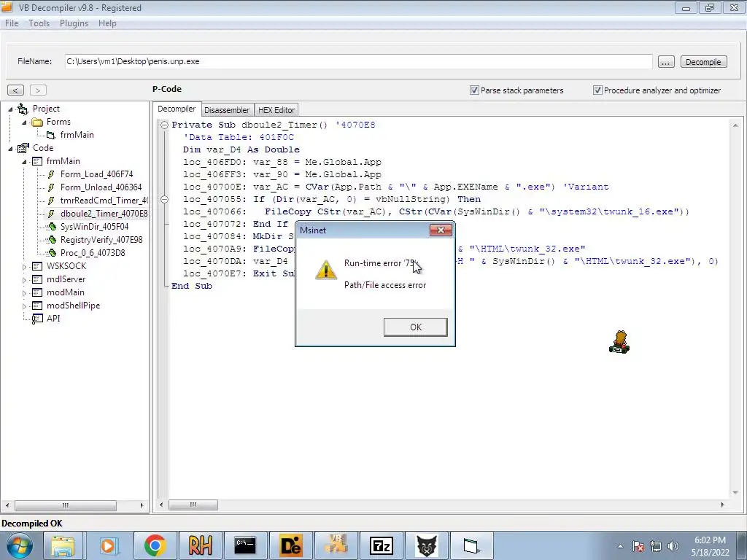
Task: Click the code line 'Dim var_D4 As Double'
Action: coord(241,149)
